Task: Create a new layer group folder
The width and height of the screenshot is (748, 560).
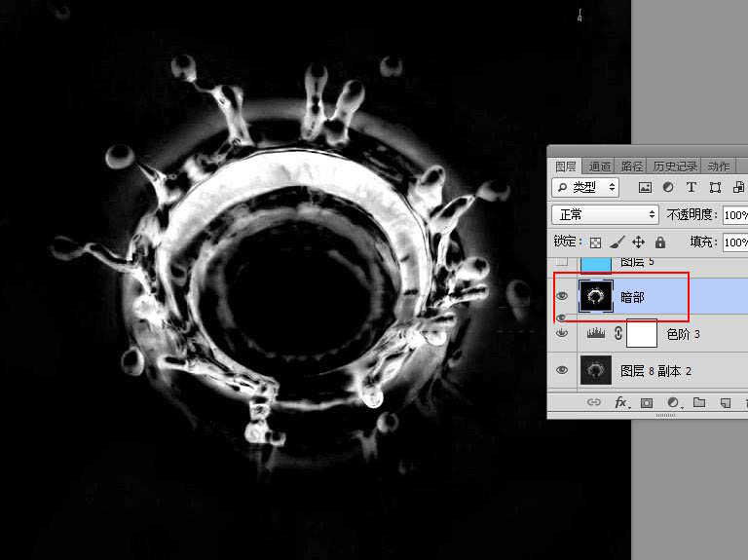Action: click(699, 402)
